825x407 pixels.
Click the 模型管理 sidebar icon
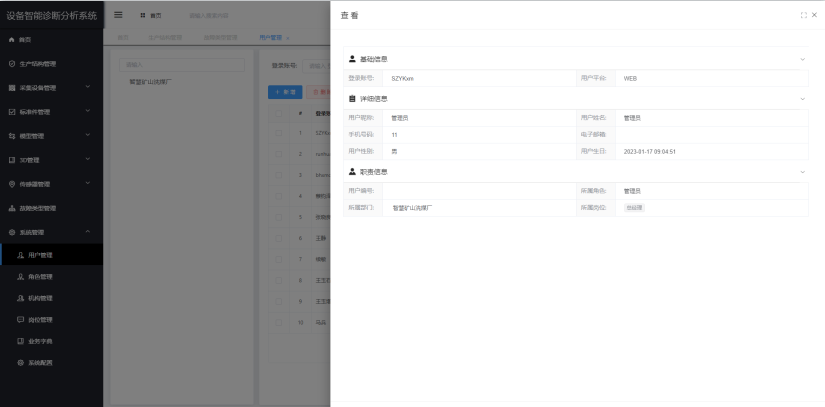12,136
